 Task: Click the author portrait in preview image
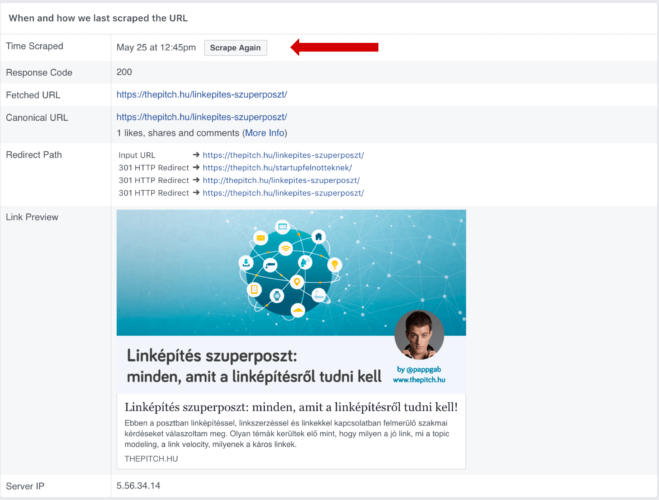[419, 335]
